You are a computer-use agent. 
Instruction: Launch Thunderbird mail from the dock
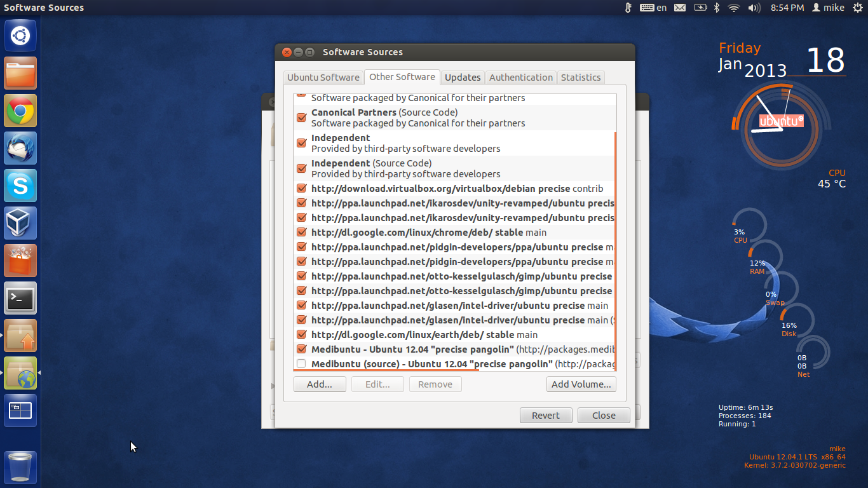20,149
